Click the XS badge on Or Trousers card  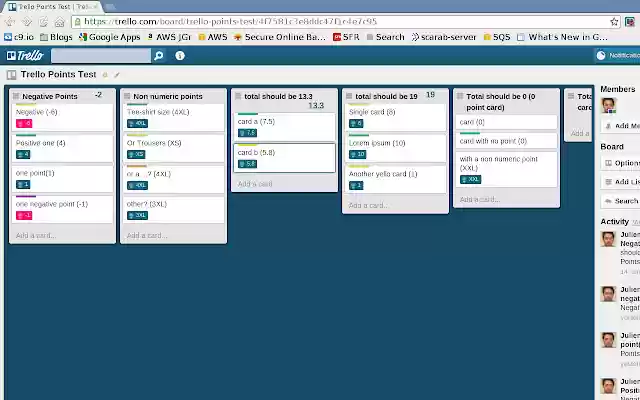[x=136, y=154]
